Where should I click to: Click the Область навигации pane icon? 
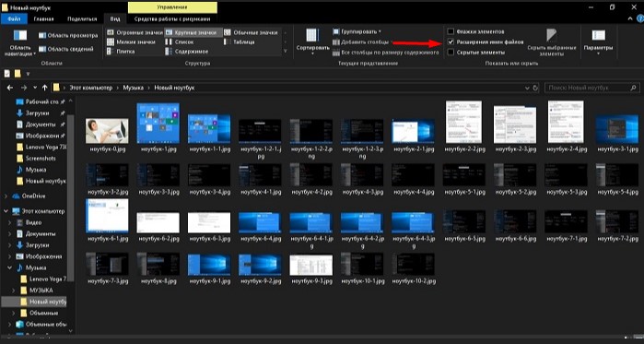19,35
